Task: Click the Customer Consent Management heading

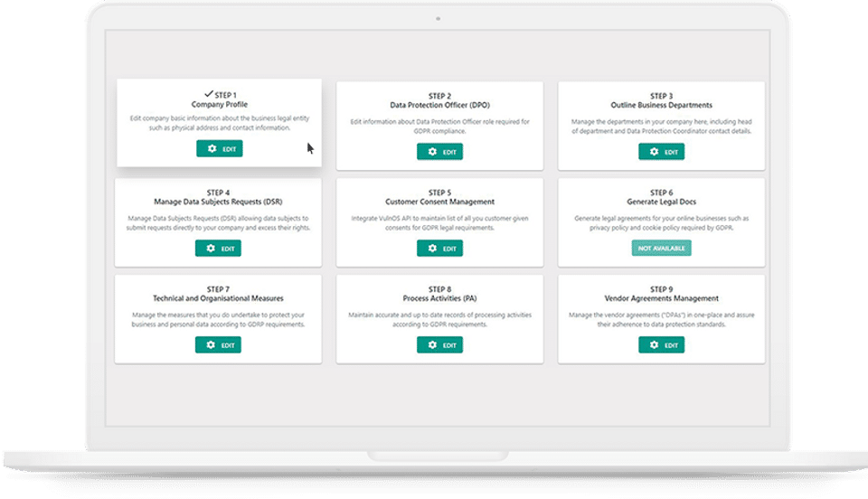Action: point(439,202)
